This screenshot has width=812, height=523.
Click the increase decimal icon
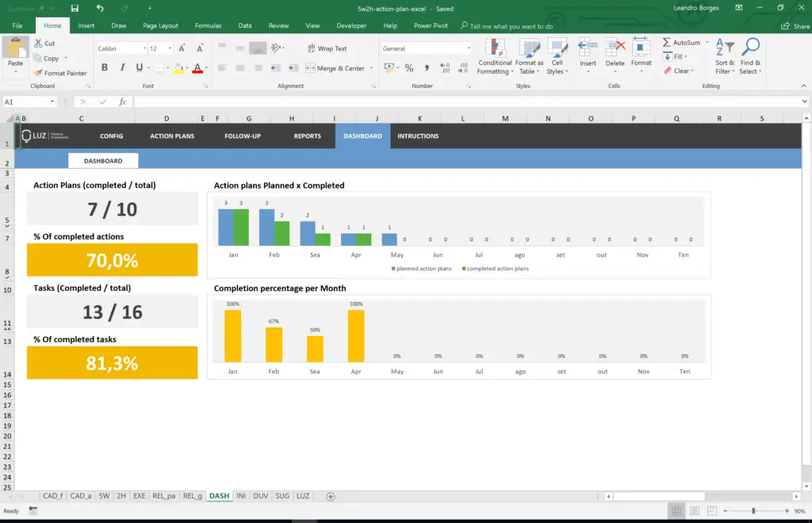pos(445,68)
